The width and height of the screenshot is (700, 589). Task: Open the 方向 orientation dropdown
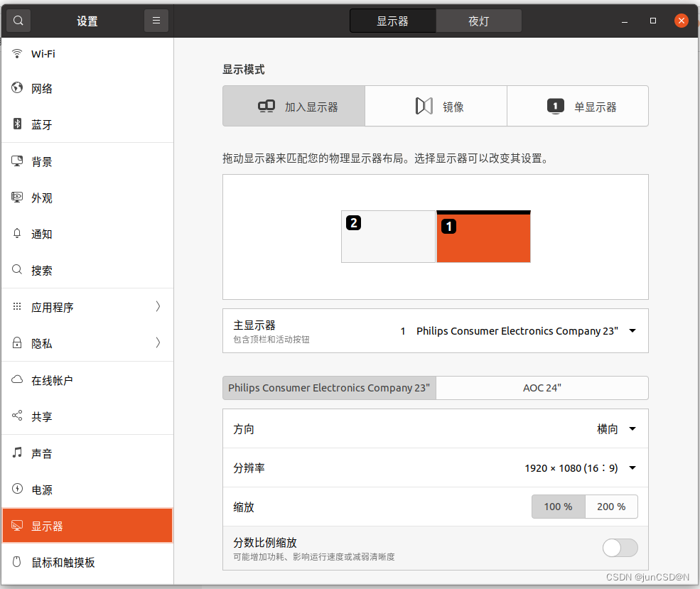[x=435, y=429]
